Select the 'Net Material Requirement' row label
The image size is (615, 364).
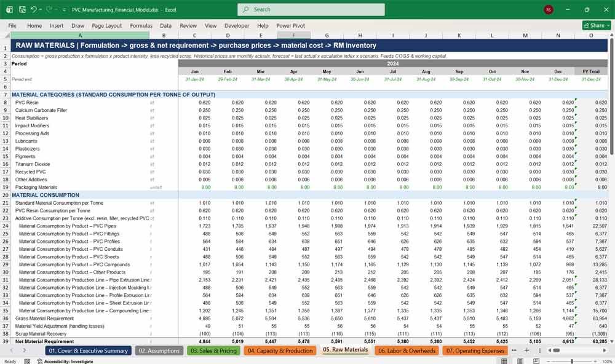coord(44,342)
